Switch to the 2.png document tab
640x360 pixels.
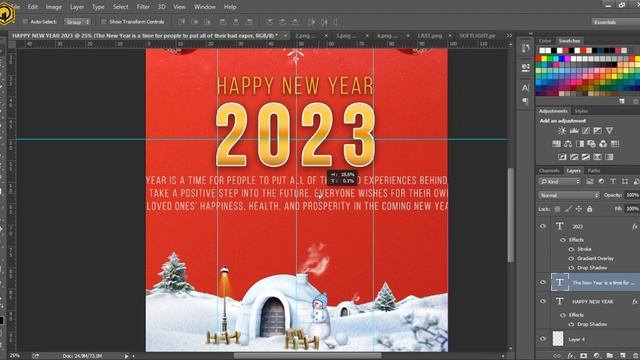[x=305, y=36]
